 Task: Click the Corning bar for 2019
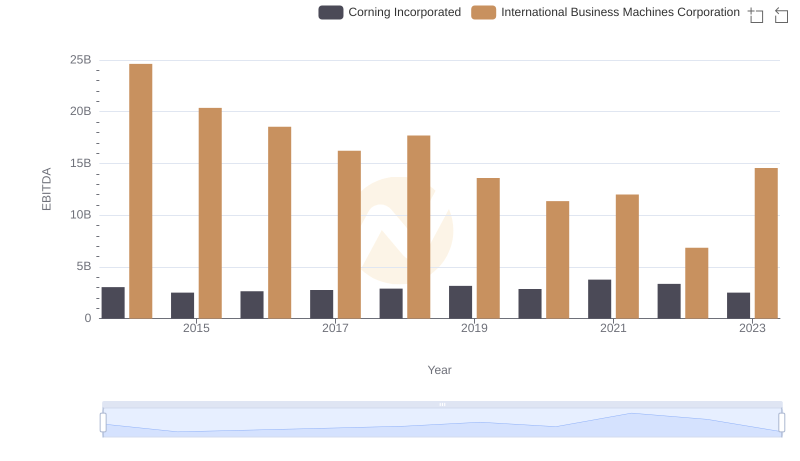click(460, 302)
